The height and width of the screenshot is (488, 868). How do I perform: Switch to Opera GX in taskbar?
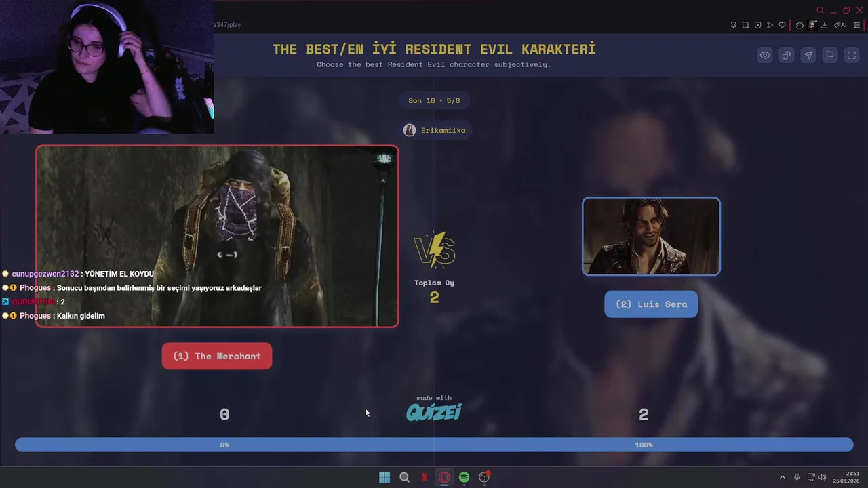pyautogui.click(x=444, y=477)
